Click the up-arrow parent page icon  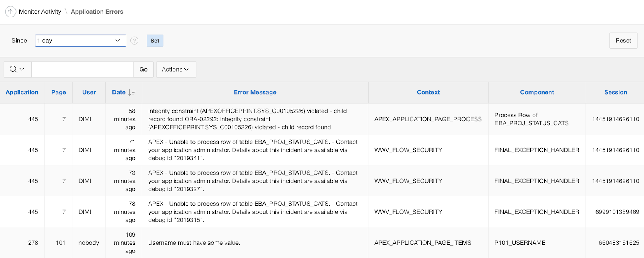pos(10,12)
